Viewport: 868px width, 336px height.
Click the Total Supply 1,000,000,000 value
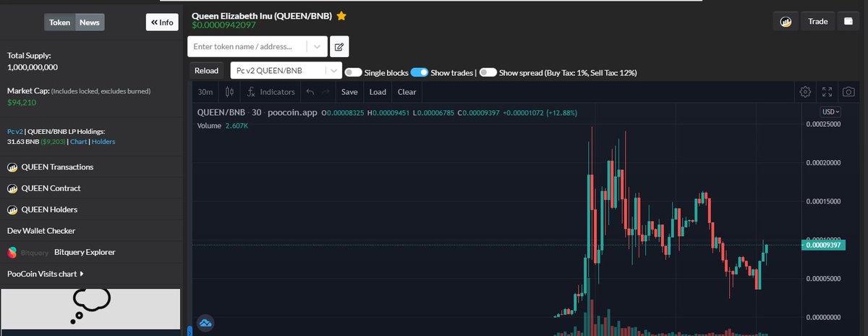pyautogui.click(x=33, y=67)
